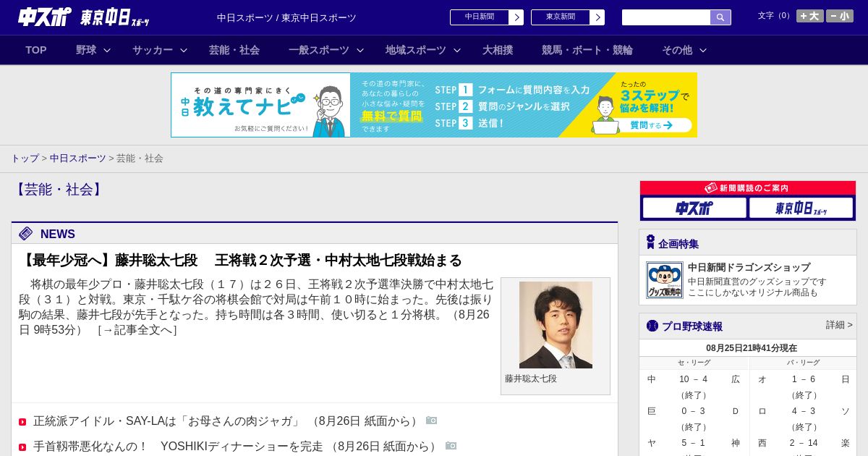Open the 東京新聞 link button
Image resolution: width=868 pixels, height=456 pixels.
[x=568, y=17]
